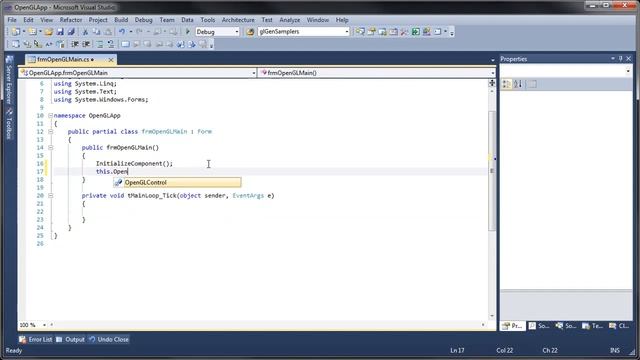Click the green Start Page toolbar icon
Image resolution: width=640 pixels, height=360 pixels.
[416, 32]
